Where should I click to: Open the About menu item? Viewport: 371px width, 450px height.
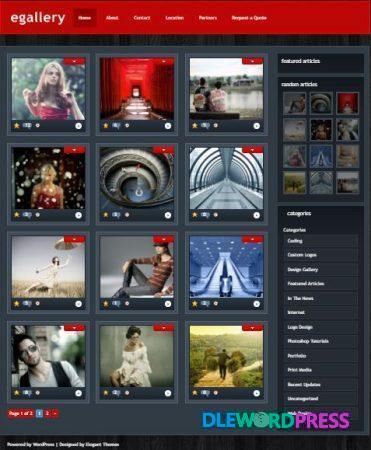point(112,18)
